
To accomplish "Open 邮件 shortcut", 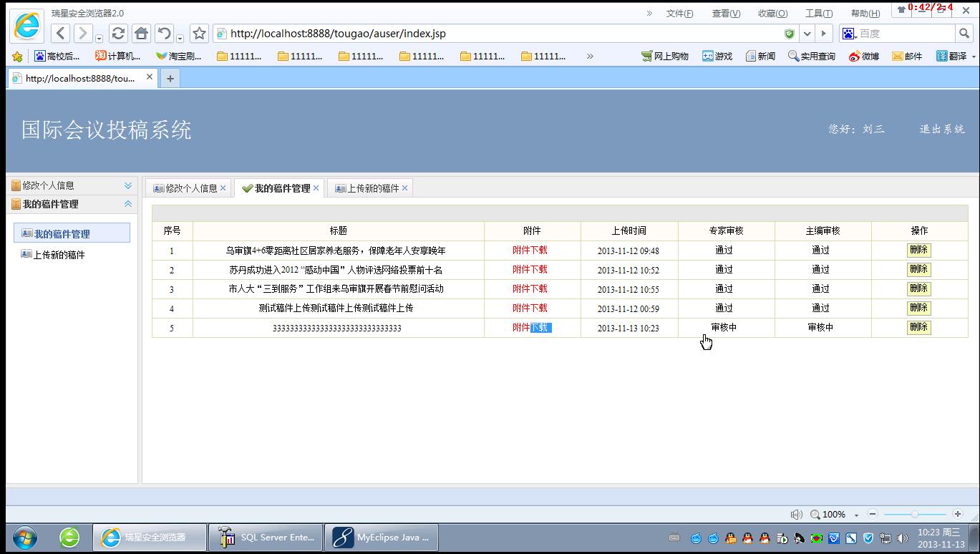I will 907,56.
